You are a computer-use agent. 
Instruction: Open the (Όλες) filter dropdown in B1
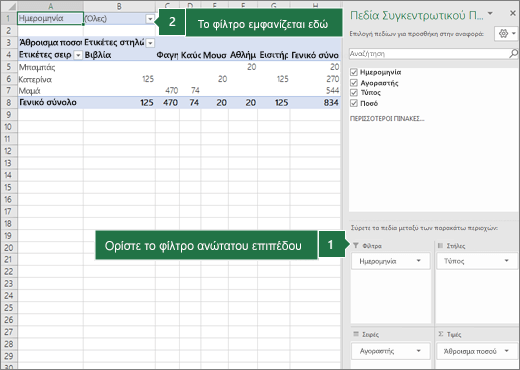point(150,19)
